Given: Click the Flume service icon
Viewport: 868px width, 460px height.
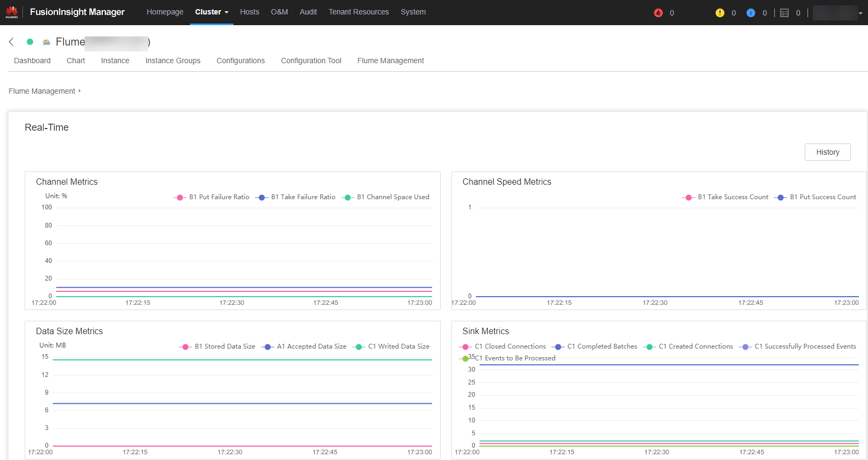Looking at the screenshot, I should point(47,42).
